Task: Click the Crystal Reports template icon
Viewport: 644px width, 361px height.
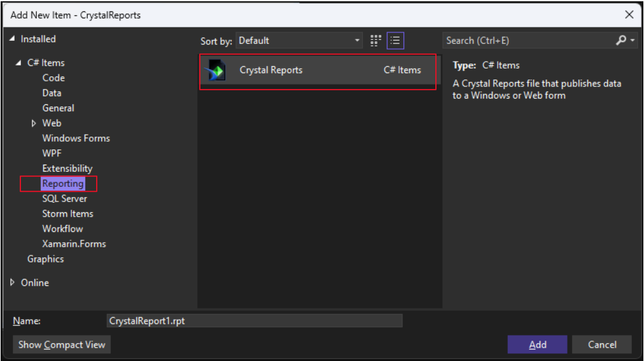Action: [216, 71]
